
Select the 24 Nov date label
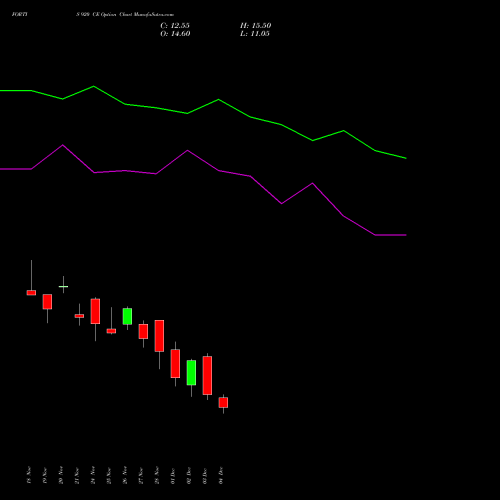click(x=93, y=475)
